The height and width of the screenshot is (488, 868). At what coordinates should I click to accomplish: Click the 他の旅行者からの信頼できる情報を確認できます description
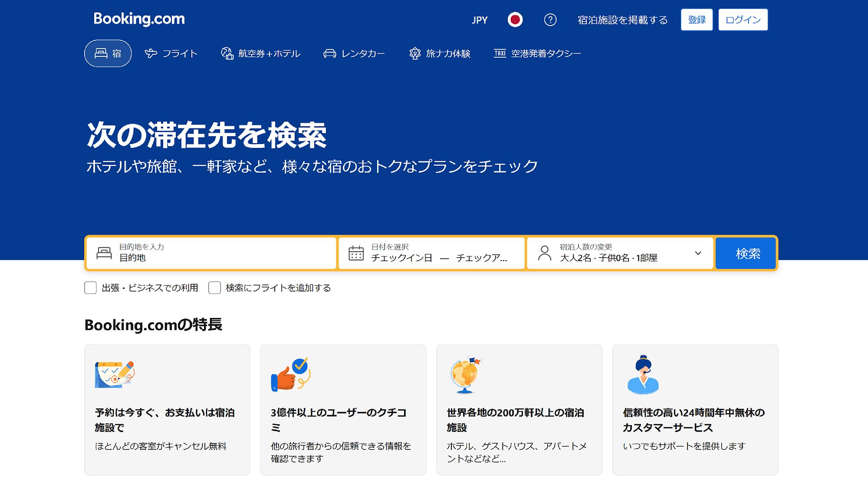(x=341, y=452)
